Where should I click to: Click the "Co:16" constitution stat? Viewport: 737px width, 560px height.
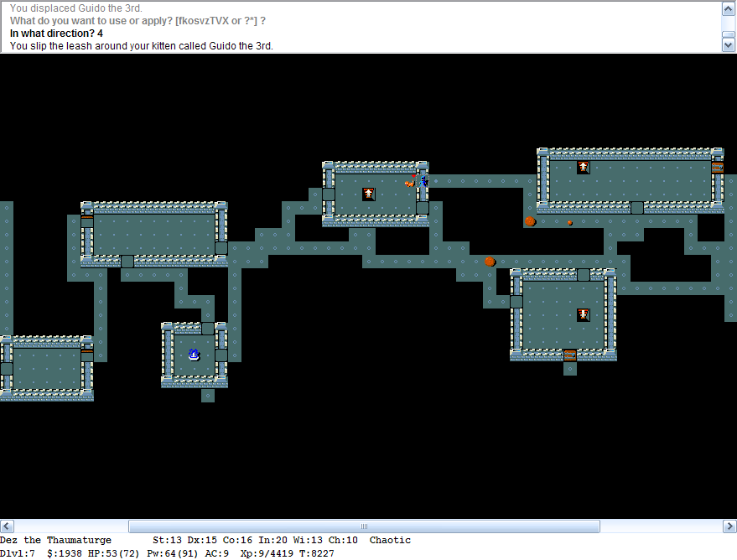(x=237, y=540)
